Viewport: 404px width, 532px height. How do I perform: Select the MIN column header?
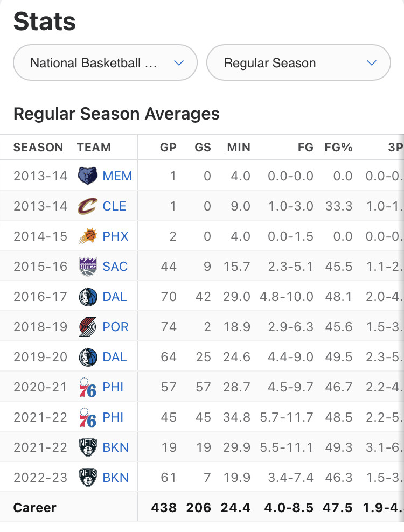[239, 147]
